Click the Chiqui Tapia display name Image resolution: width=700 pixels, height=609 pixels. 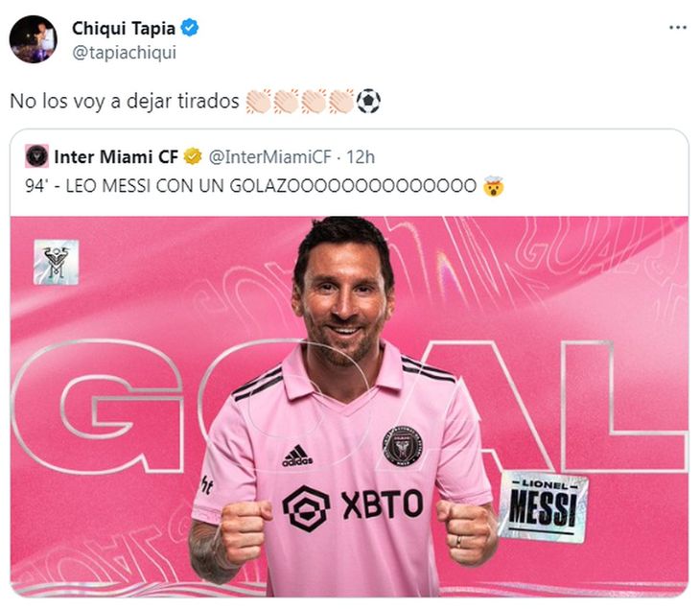pyautogui.click(x=124, y=28)
